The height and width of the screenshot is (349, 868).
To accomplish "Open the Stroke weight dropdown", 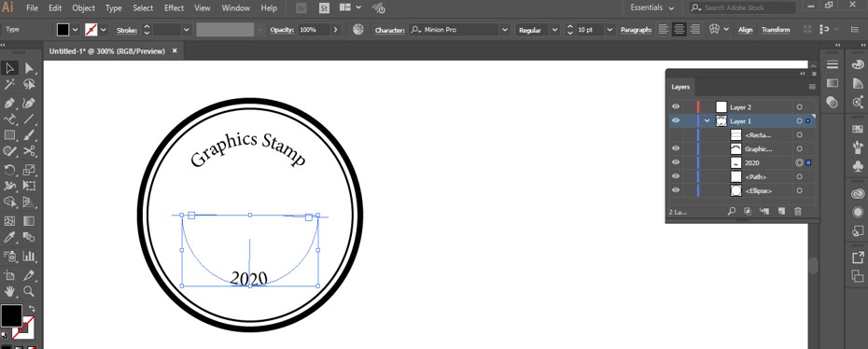I will point(187,30).
